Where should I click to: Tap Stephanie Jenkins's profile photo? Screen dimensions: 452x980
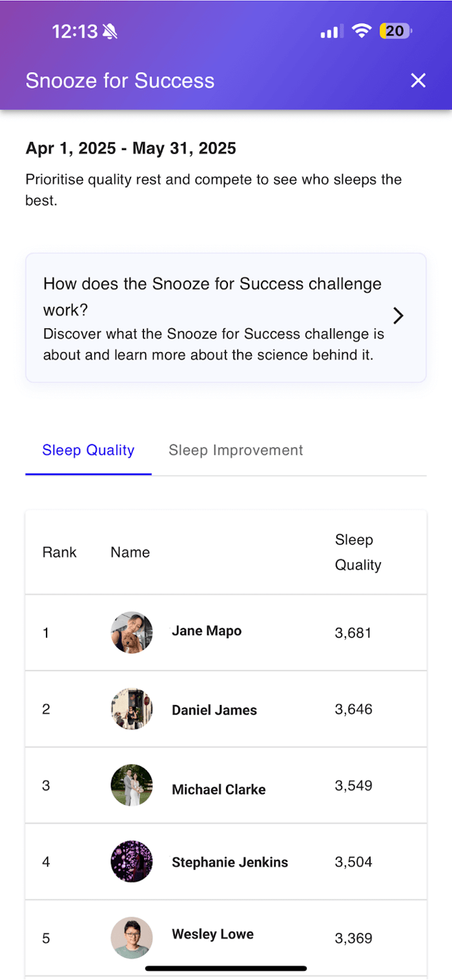132,862
